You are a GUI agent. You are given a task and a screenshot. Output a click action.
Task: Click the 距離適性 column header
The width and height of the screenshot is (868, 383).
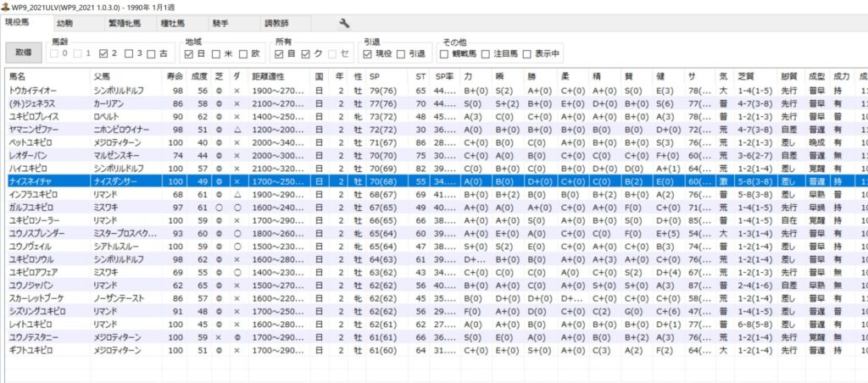click(x=275, y=76)
